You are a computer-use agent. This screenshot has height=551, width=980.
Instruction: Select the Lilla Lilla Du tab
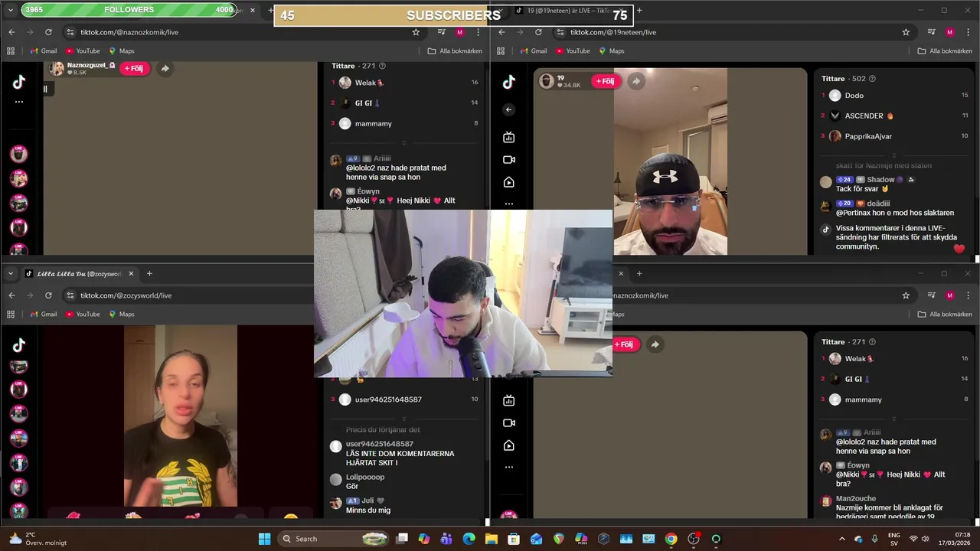click(x=79, y=273)
